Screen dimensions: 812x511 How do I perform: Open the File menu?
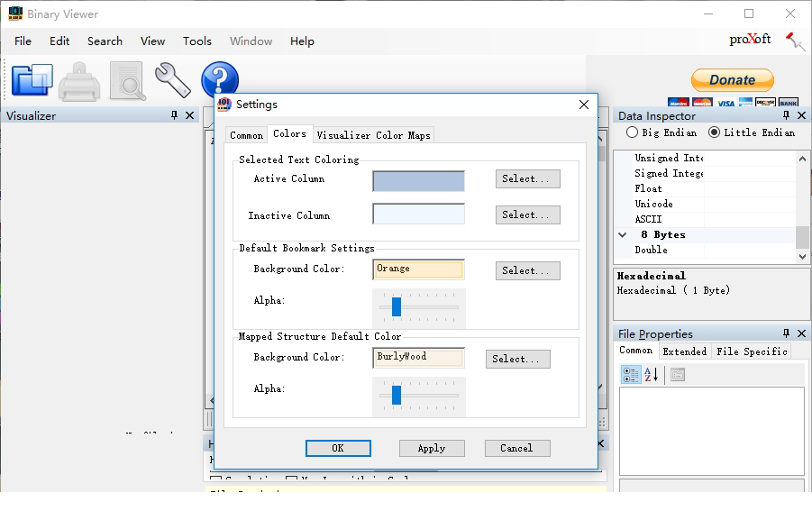(x=23, y=41)
